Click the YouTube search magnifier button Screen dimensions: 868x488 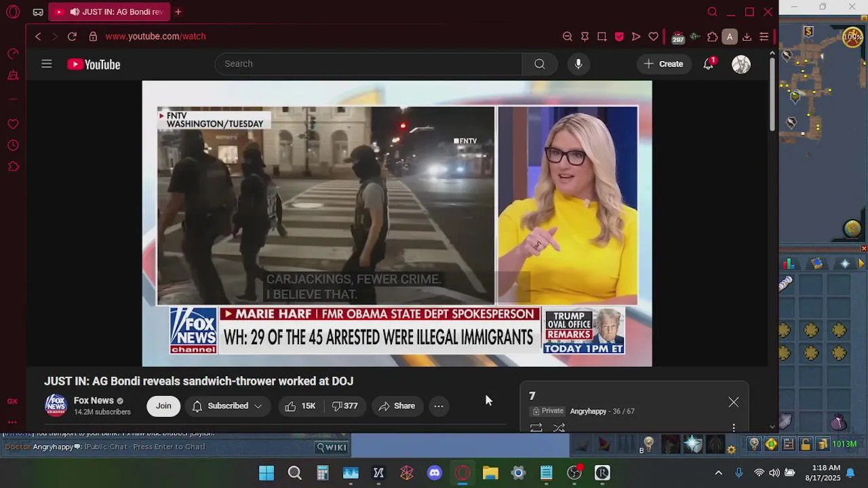pos(539,64)
